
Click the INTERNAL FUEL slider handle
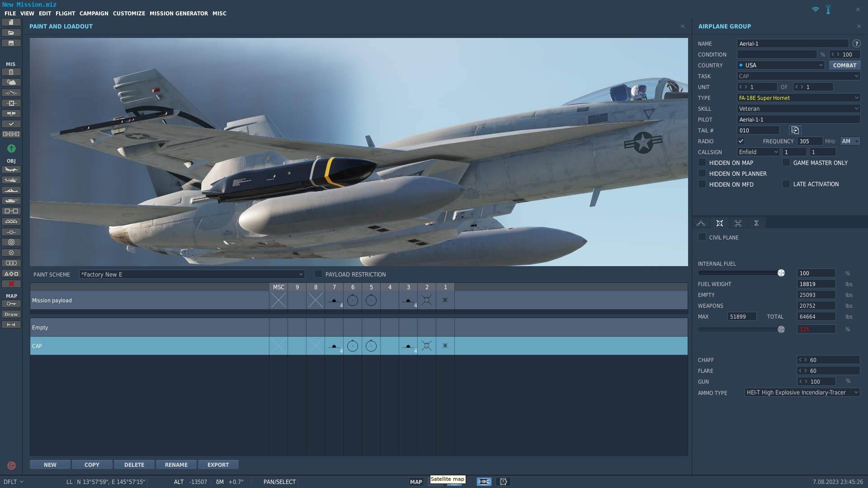pos(781,273)
